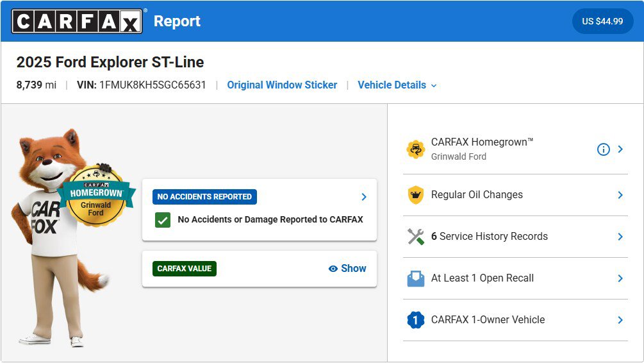The width and height of the screenshot is (644, 363).
Task: Click the CARFAX logo in header
Action: coord(77,21)
